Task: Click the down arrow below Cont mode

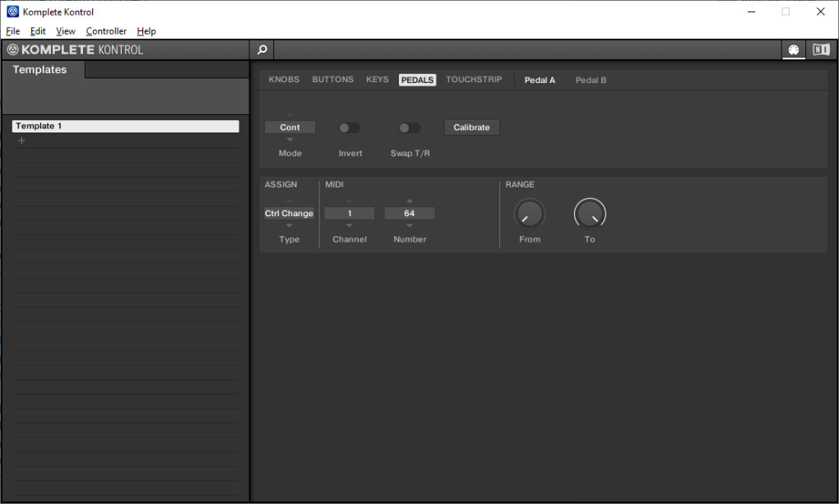Action: (290, 140)
